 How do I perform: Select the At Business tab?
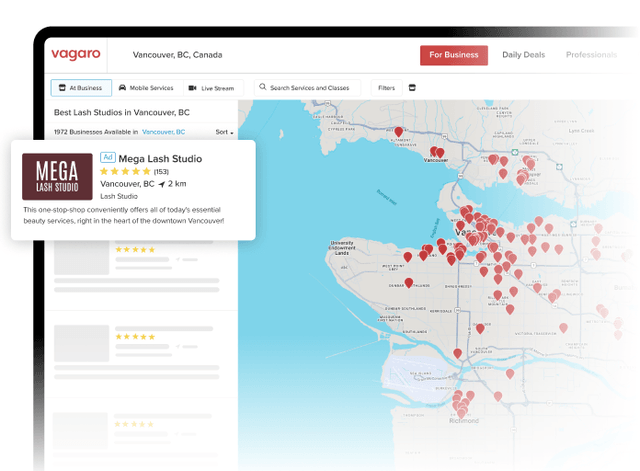point(81,88)
